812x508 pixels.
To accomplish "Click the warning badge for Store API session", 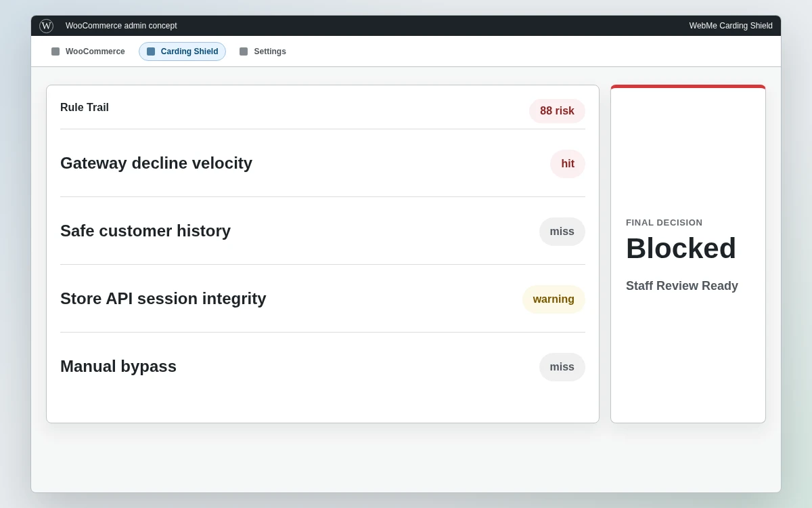I will (554, 299).
